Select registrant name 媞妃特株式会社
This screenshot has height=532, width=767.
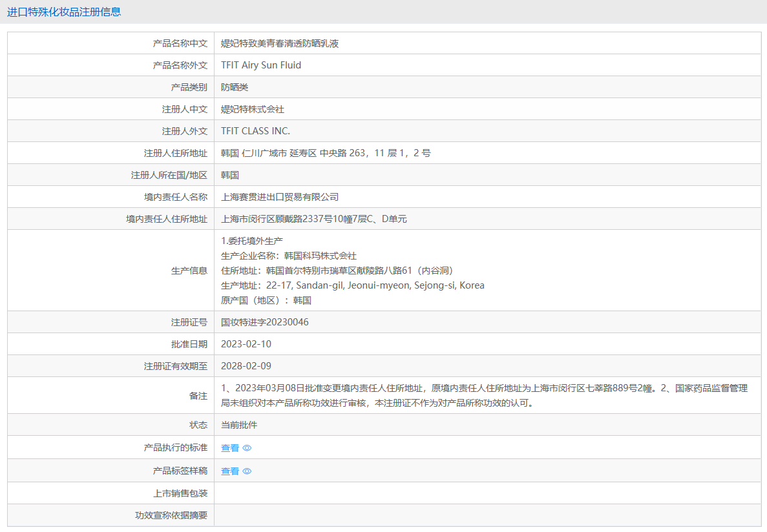(x=253, y=109)
